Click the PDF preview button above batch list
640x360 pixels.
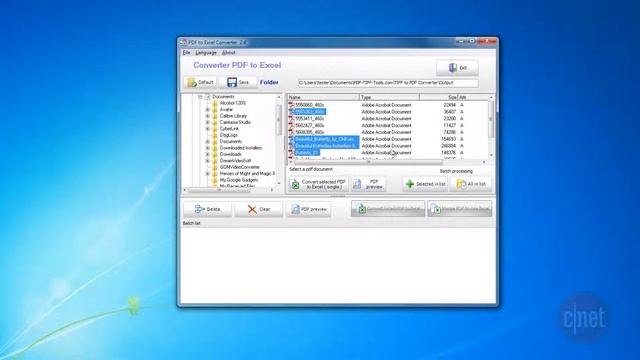click(369, 184)
